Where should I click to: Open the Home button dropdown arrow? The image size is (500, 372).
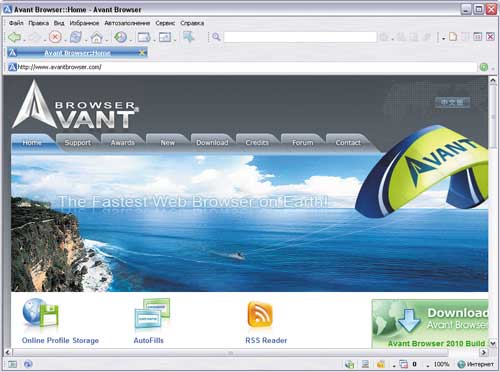click(107, 41)
